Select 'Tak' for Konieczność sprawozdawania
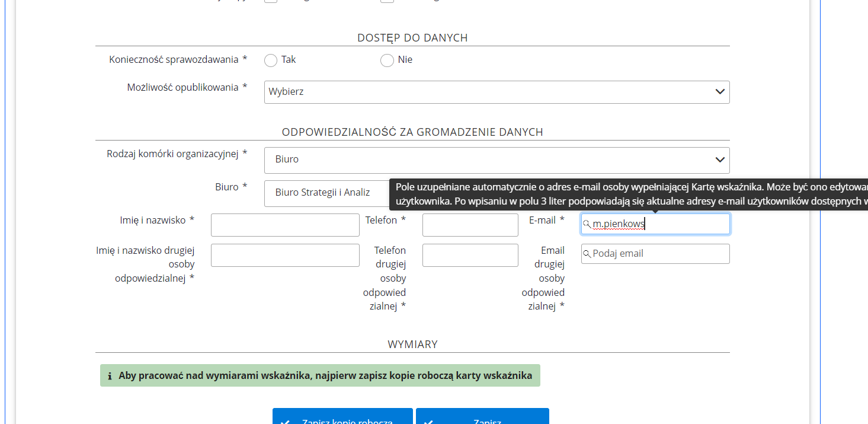This screenshot has height=424, width=868. [271, 60]
